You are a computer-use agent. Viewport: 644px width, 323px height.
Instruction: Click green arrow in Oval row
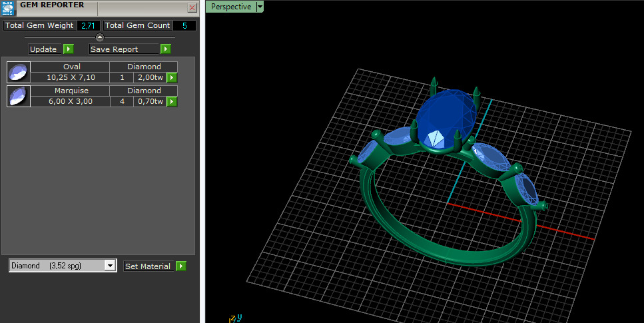(x=172, y=77)
